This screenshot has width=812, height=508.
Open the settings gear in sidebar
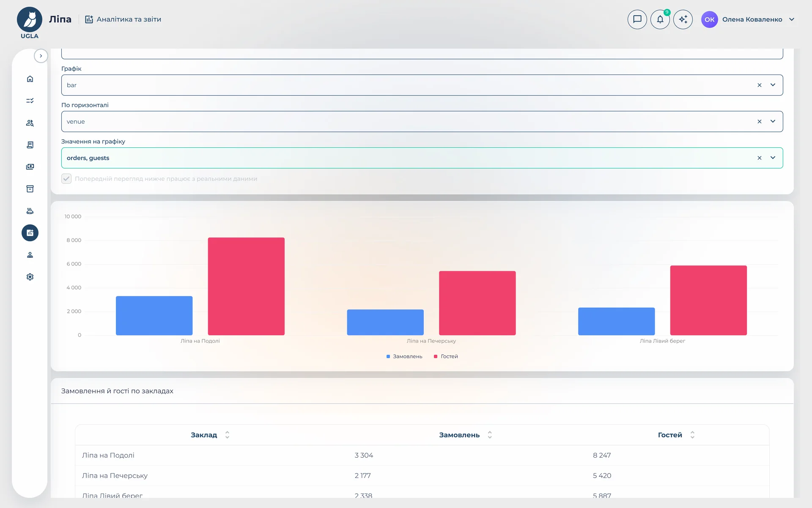coord(30,277)
